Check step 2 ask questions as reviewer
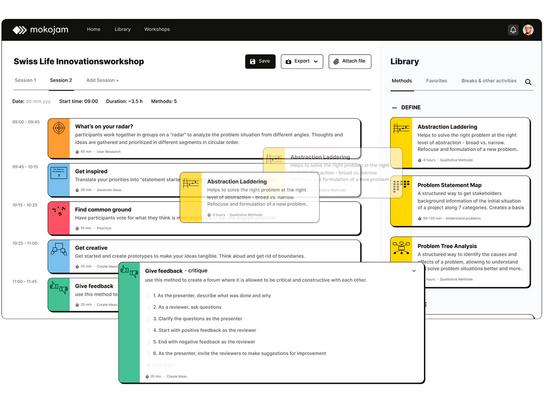 pyautogui.click(x=149, y=307)
